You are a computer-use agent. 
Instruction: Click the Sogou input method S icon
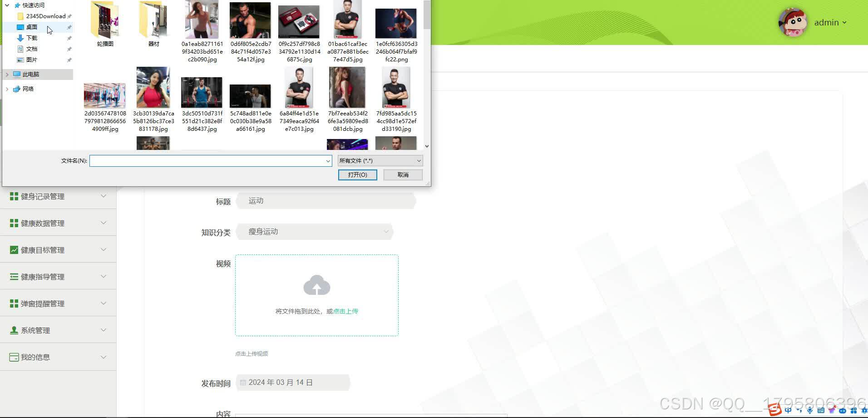[775, 410]
